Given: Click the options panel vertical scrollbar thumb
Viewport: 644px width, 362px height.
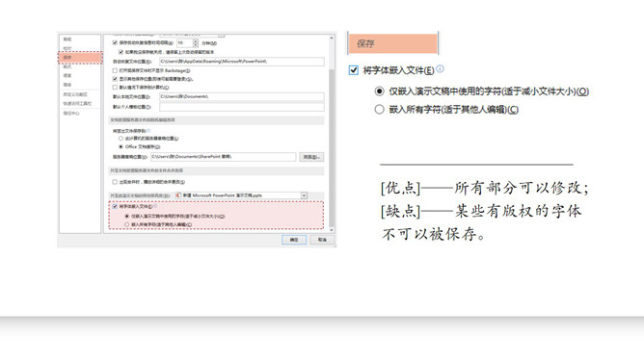Looking at the screenshot, I should (x=332, y=147).
